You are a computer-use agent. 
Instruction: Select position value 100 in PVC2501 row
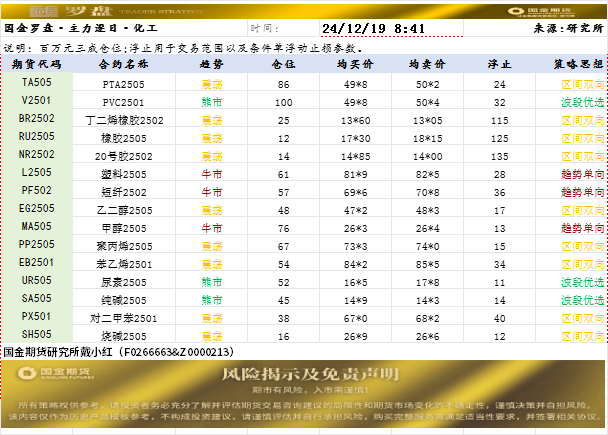pyautogui.click(x=283, y=102)
